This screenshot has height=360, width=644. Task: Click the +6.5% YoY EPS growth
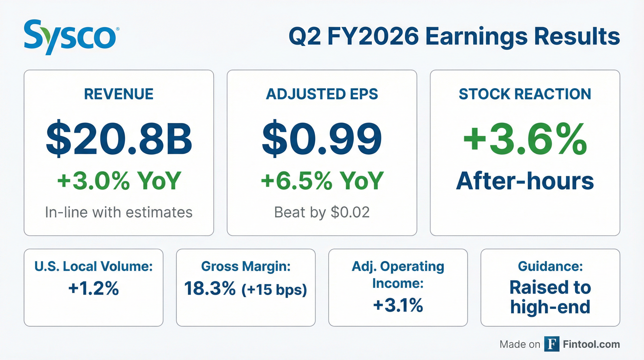coord(322,180)
